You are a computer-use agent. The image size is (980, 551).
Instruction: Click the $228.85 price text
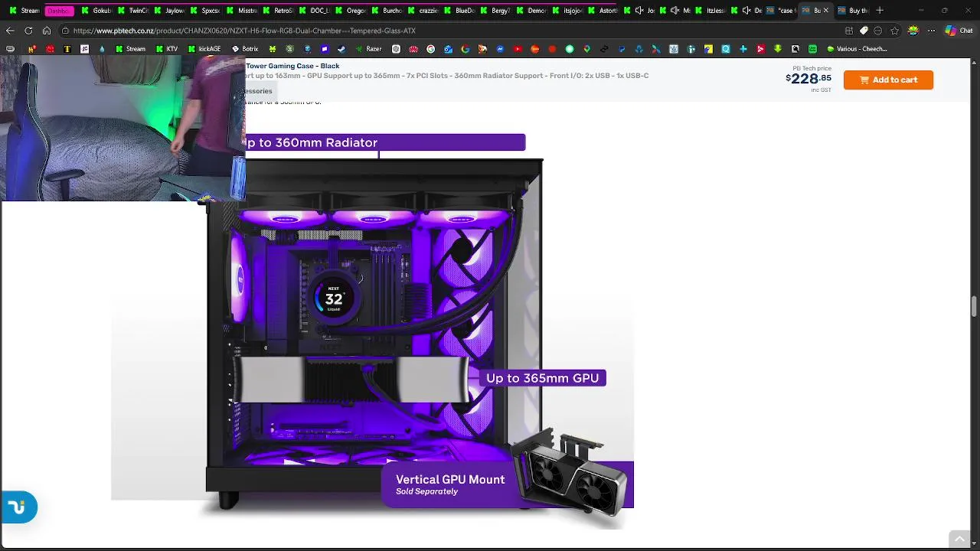808,79
